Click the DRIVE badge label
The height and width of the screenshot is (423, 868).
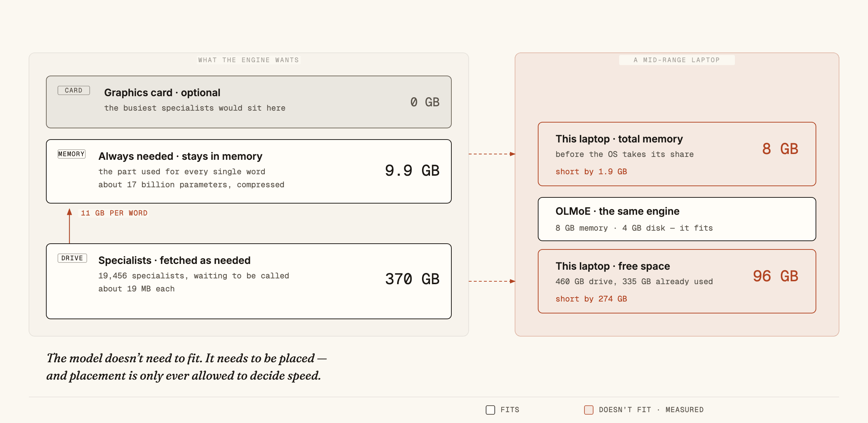tap(72, 258)
